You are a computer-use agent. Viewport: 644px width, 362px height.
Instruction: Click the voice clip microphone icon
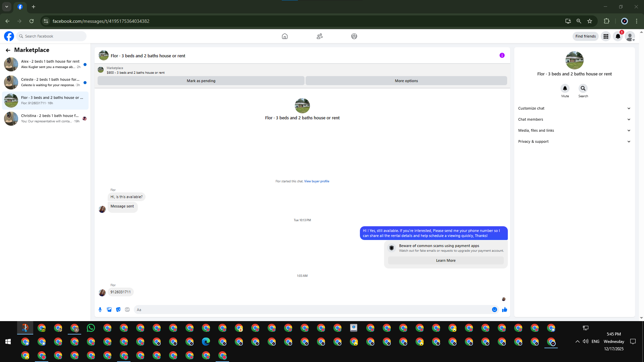point(100,310)
